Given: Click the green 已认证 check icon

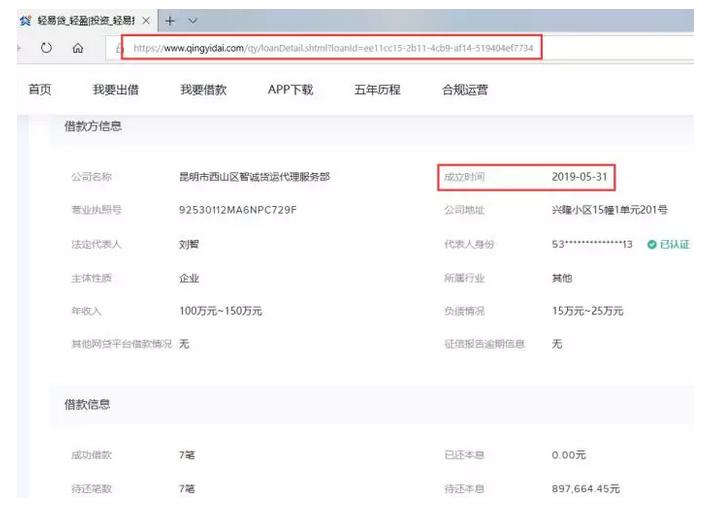Looking at the screenshot, I should click(x=652, y=245).
